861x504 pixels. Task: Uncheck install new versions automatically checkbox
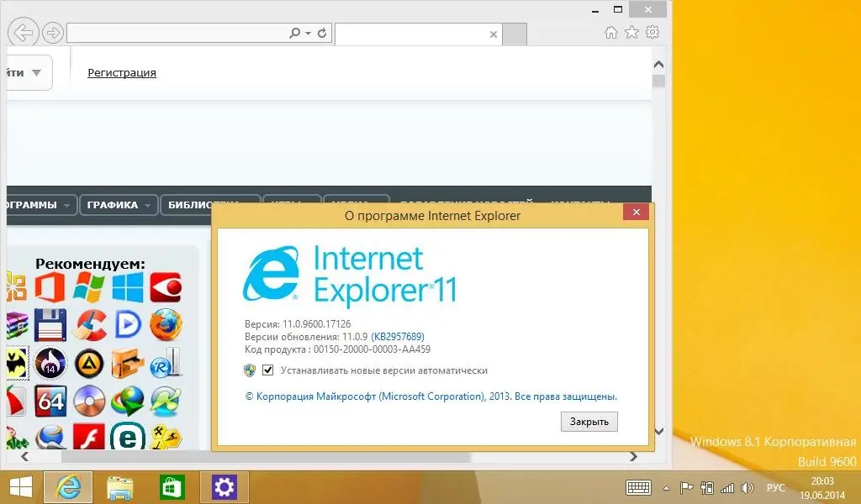(267, 370)
